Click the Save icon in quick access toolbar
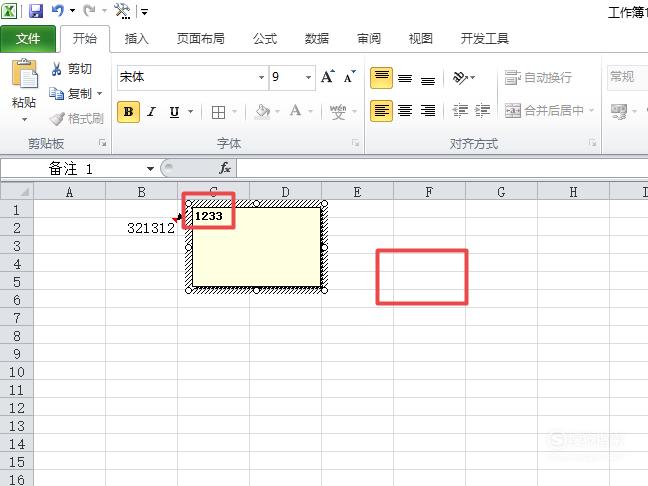Viewport: 648px width, 486px height. (x=36, y=11)
